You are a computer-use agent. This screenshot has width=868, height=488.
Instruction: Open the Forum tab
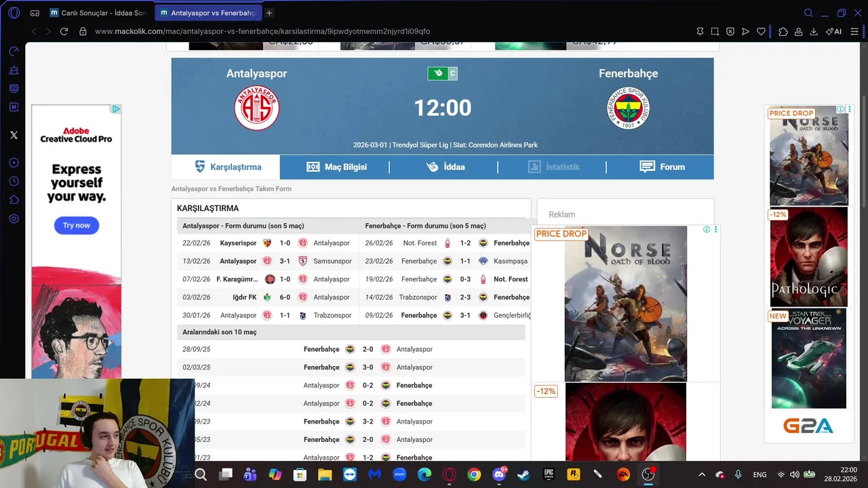662,167
